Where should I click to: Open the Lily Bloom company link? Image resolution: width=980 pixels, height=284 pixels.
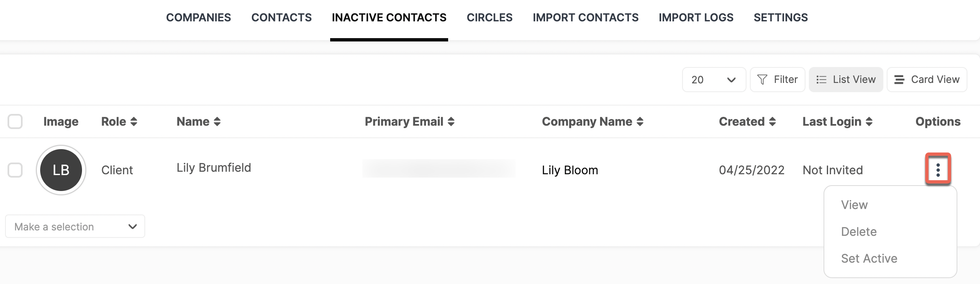[570, 170]
